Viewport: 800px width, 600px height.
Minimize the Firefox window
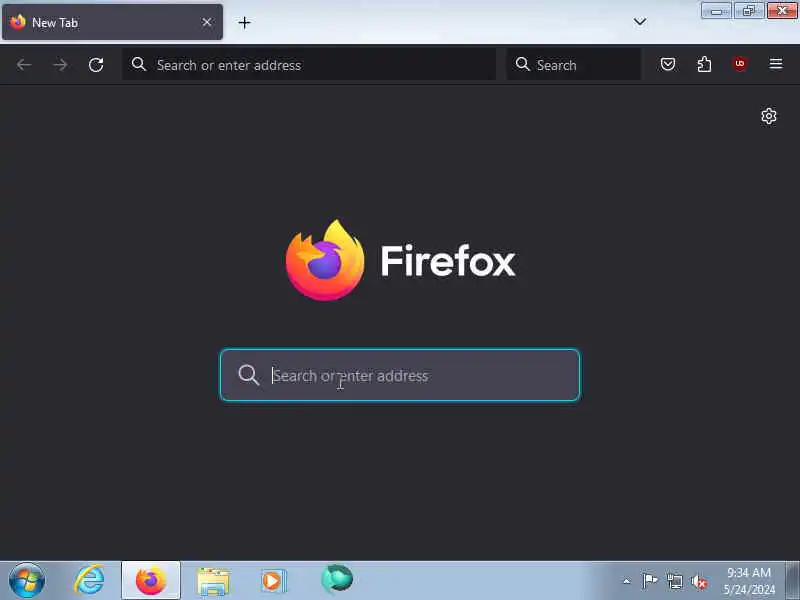click(x=716, y=11)
